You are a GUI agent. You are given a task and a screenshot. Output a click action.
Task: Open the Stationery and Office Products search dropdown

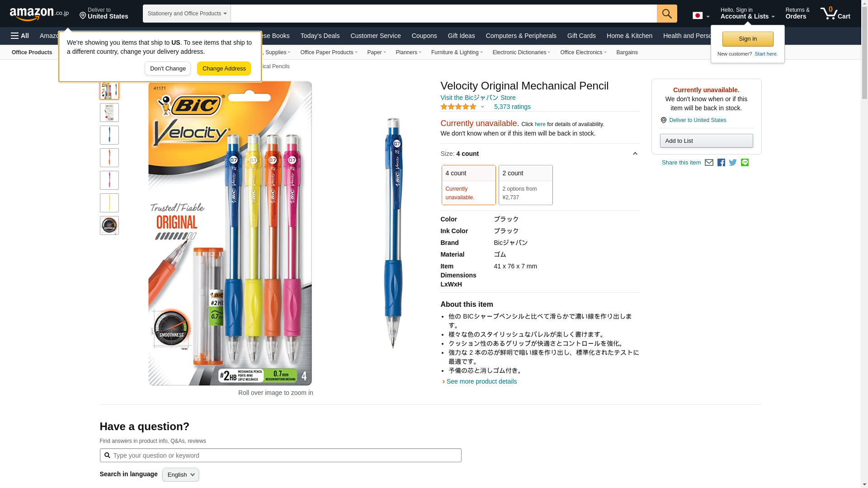pos(187,14)
